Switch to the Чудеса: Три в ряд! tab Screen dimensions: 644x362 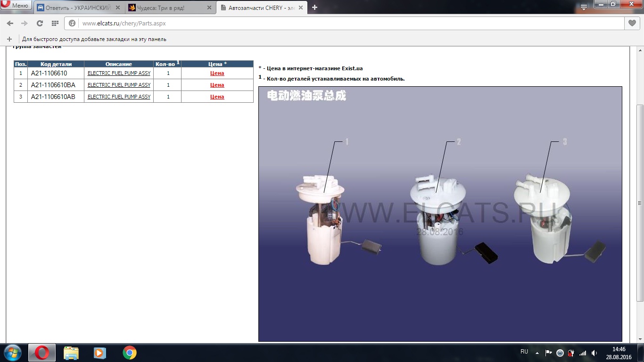click(170, 8)
